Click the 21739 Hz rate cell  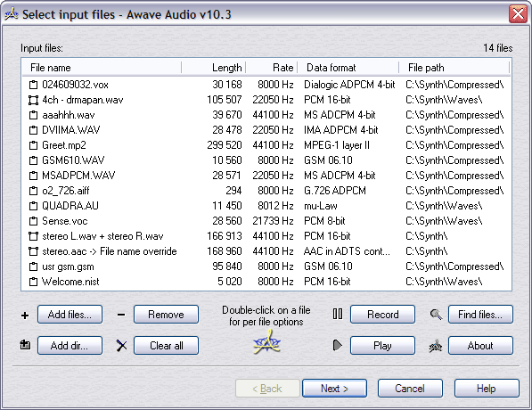click(x=273, y=221)
